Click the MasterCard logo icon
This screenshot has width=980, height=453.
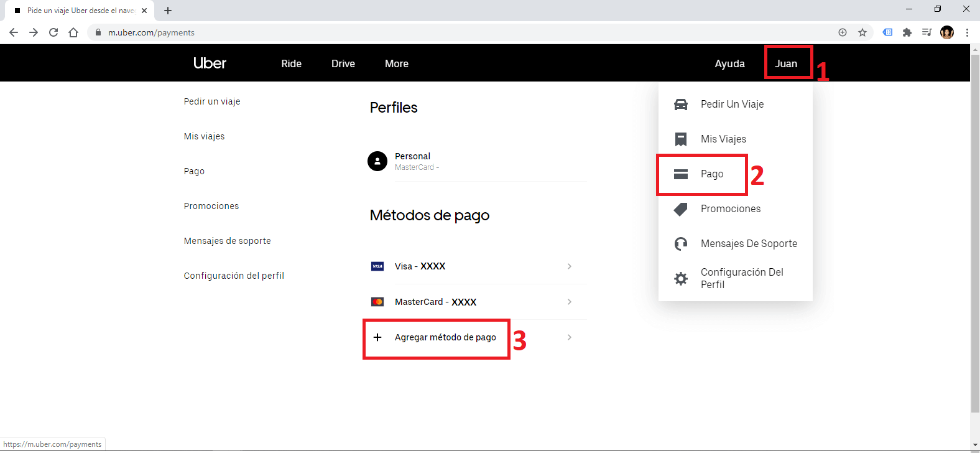click(377, 302)
